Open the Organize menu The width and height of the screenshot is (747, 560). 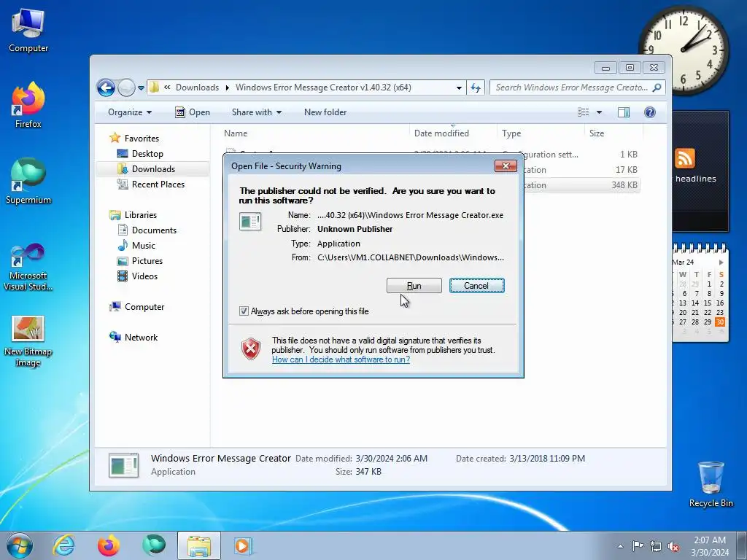[130, 112]
